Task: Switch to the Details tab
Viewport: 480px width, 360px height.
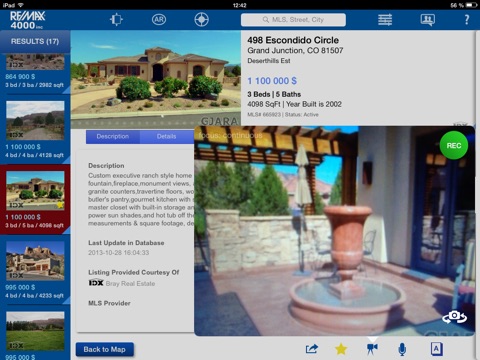Action: click(167, 137)
